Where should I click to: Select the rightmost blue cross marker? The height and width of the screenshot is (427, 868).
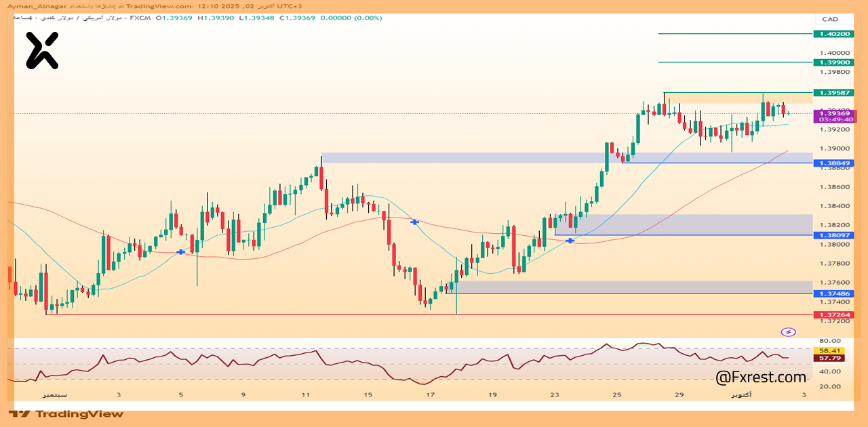coord(570,241)
